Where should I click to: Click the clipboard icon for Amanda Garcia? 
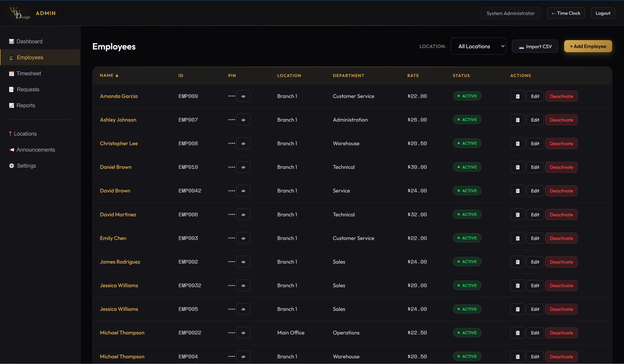tap(517, 96)
